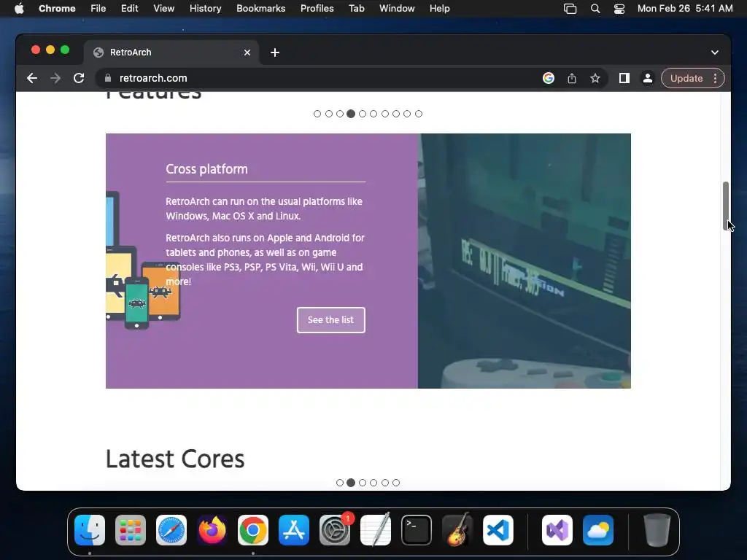This screenshot has height=560, width=747.
Task: Open the Tab menu
Action: [x=356, y=9]
